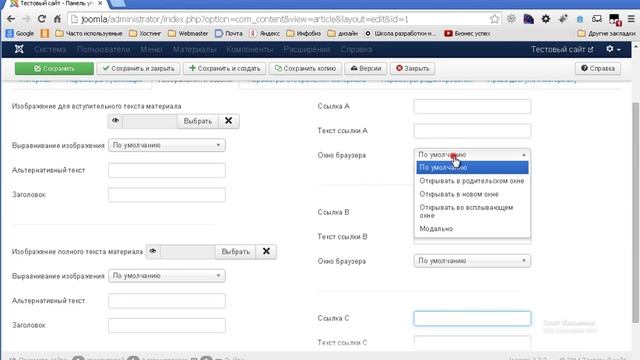The height and width of the screenshot is (360, 640).
Task: Click the green Сохранить button
Action: 54,69
